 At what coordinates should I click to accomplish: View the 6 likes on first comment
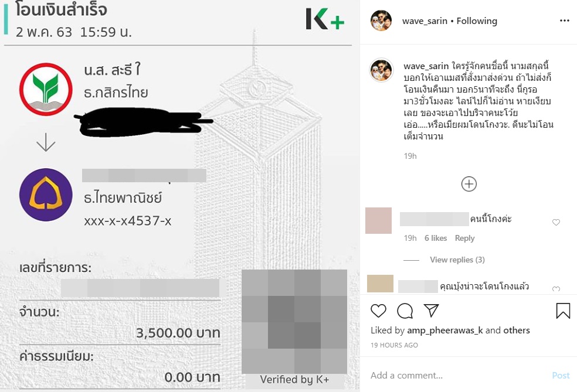(x=436, y=238)
